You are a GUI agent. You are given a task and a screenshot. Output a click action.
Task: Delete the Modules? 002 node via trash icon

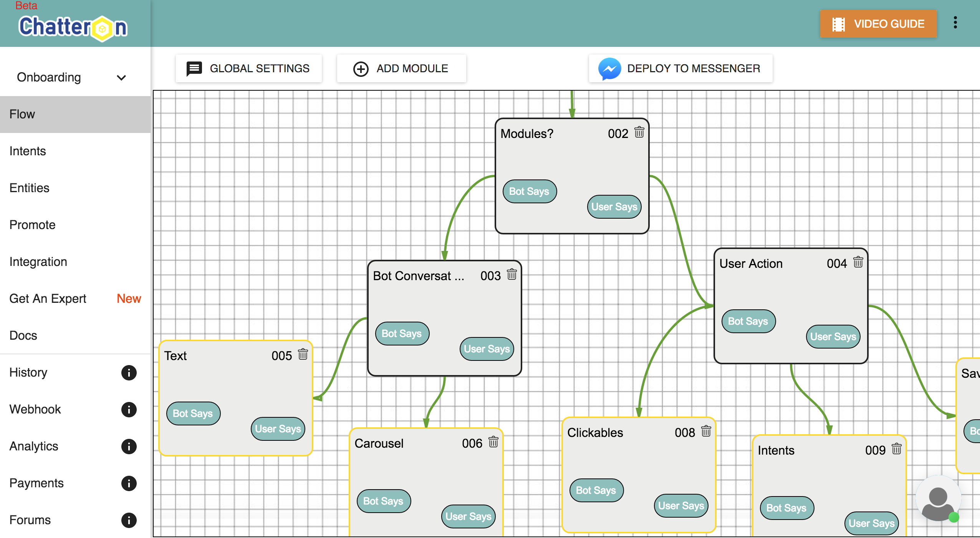click(x=639, y=132)
